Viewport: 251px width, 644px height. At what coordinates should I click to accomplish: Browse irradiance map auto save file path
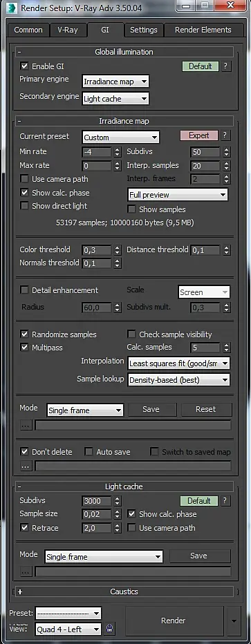(x=26, y=466)
